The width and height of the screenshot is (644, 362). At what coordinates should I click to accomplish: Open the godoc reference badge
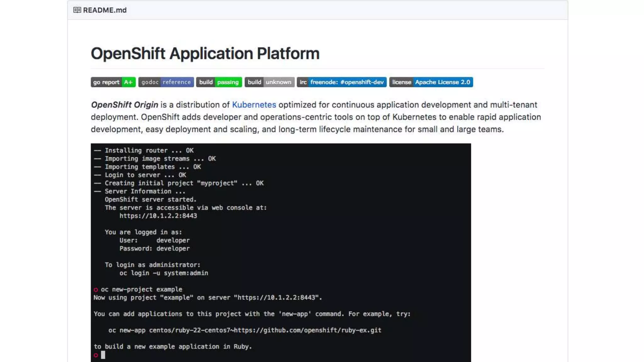coord(166,82)
